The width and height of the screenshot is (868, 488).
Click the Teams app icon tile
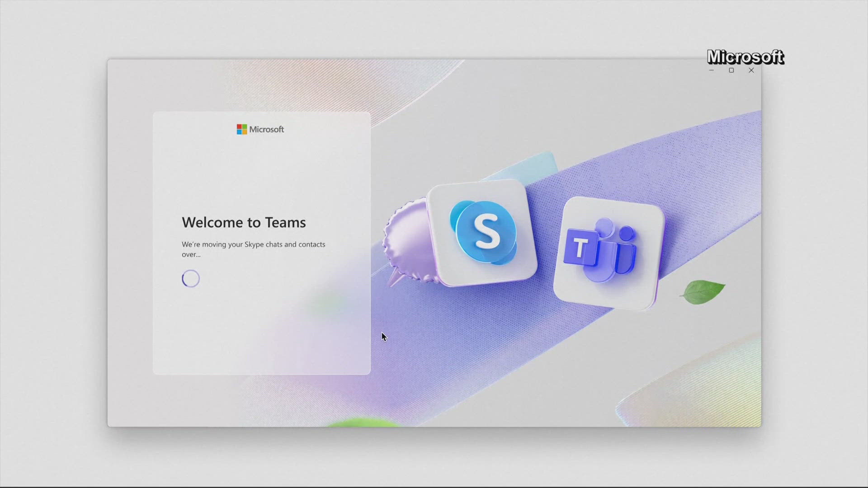pos(609,253)
